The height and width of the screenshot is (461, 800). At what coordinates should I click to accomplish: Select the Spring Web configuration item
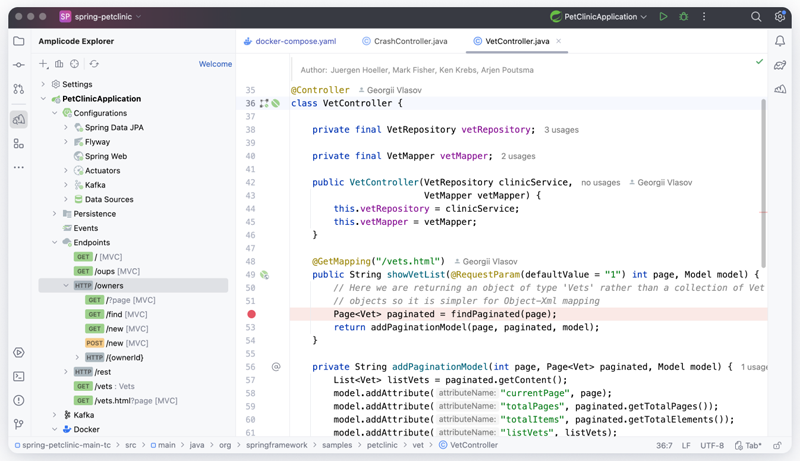101,156
